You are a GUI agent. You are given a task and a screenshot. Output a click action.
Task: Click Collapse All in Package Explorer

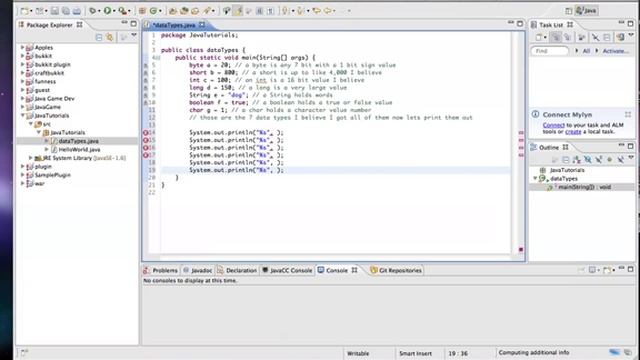pos(99,38)
